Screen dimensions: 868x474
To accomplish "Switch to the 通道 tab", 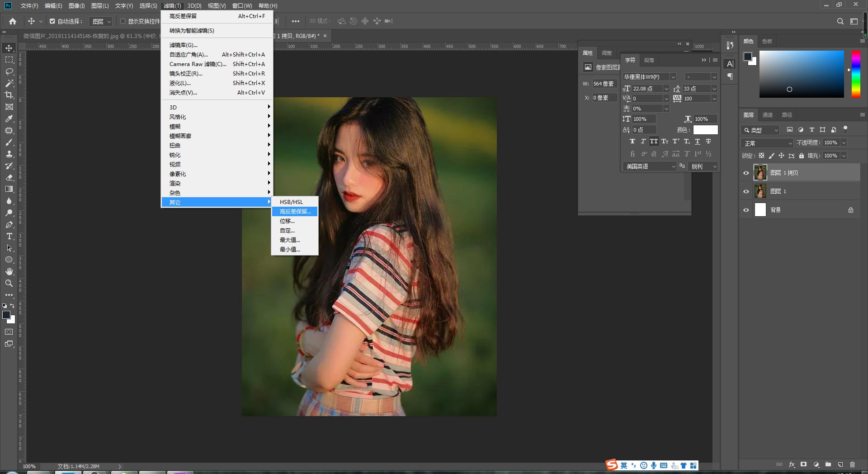I will (x=767, y=115).
